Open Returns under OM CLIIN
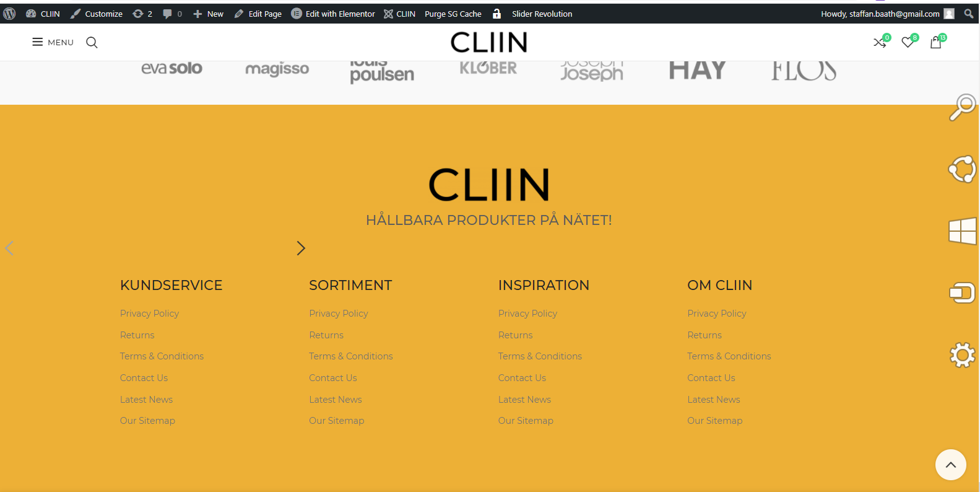This screenshot has height=492, width=980. (705, 335)
